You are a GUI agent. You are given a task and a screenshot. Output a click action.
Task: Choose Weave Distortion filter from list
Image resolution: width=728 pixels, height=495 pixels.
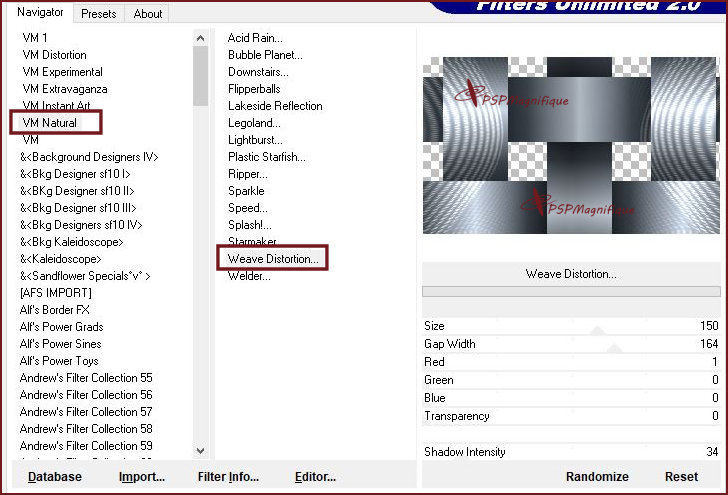coord(272,259)
